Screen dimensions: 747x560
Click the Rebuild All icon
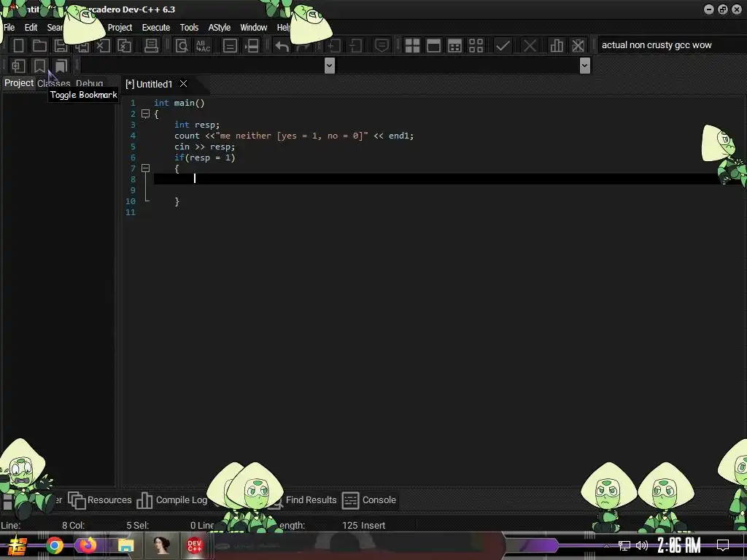coord(476,46)
